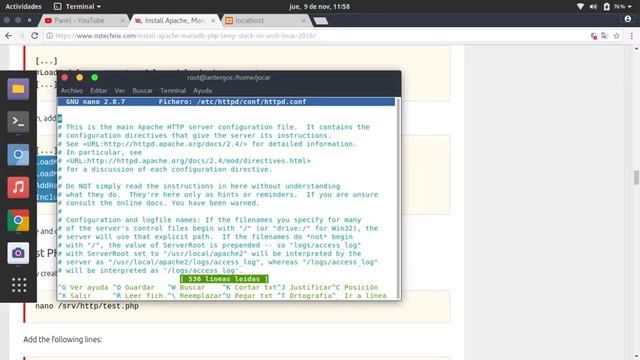
Task: Open the Buscar menu in the terminal
Action: click(142, 91)
